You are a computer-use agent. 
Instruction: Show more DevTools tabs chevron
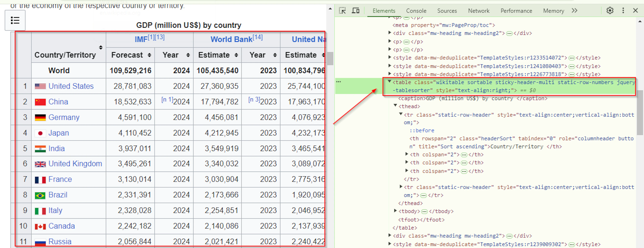pyautogui.click(x=575, y=11)
